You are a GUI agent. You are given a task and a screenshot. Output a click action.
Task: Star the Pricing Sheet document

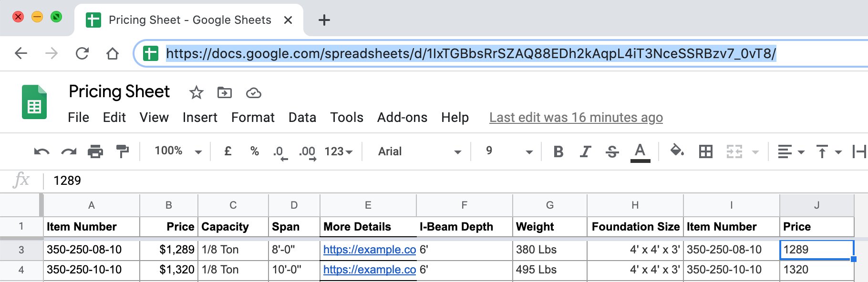(196, 92)
